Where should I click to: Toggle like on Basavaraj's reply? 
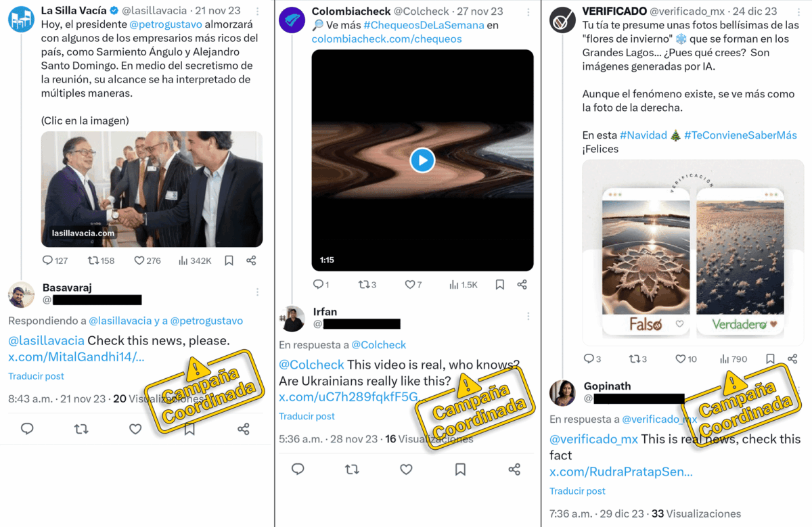coord(135,429)
